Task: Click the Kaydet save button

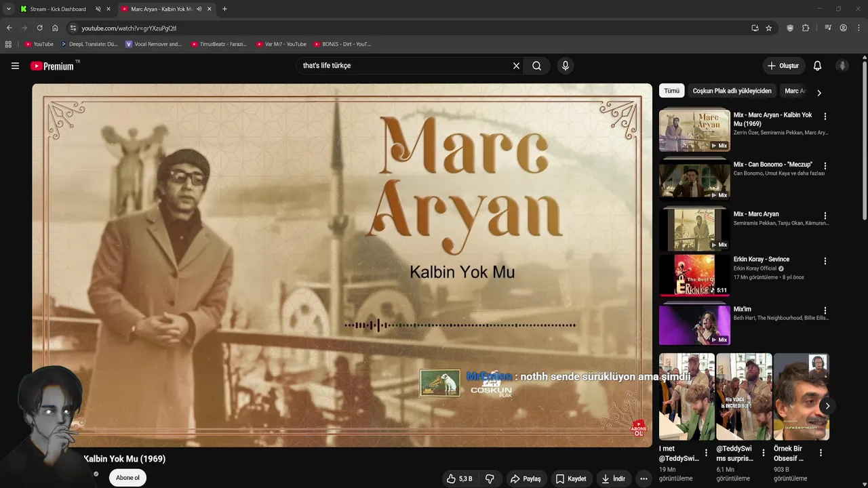Action: click(x=570, y=479)
